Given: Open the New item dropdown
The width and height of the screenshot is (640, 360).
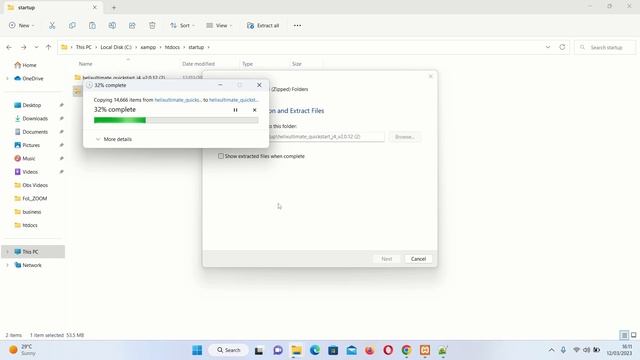Looking at the screenshot, I should [22, 25].
